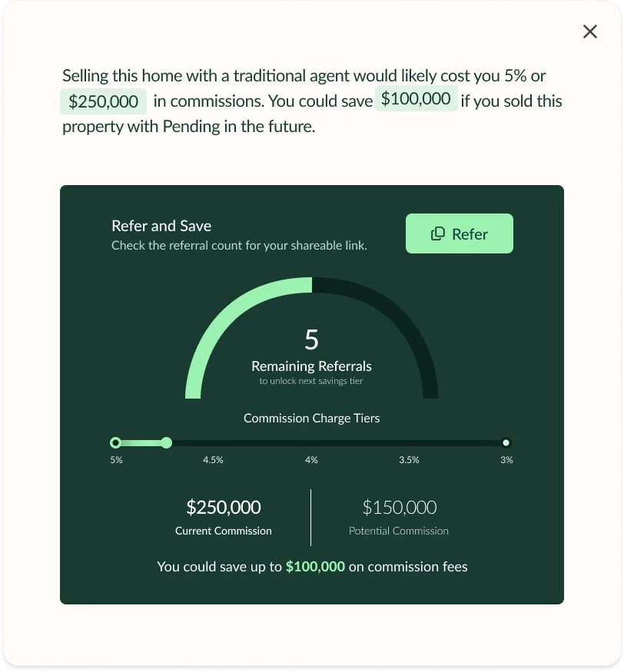Click the copy icon inside Refer button
Viewport: 624px width, 672px height.
438,233
